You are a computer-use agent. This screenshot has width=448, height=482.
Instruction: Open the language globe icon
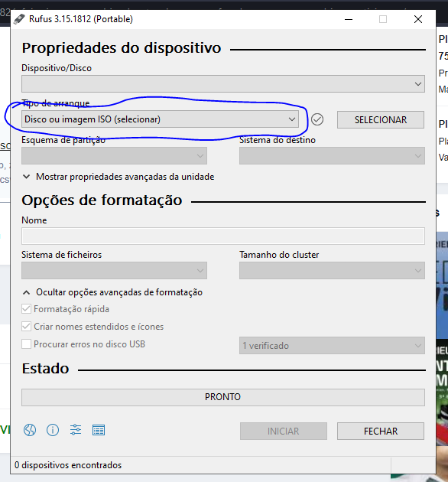coord(30,430)
